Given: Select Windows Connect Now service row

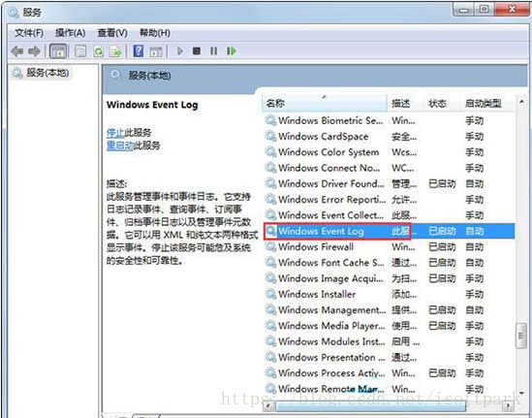Looking at the screenshot, I should click(x=390, y=168).
